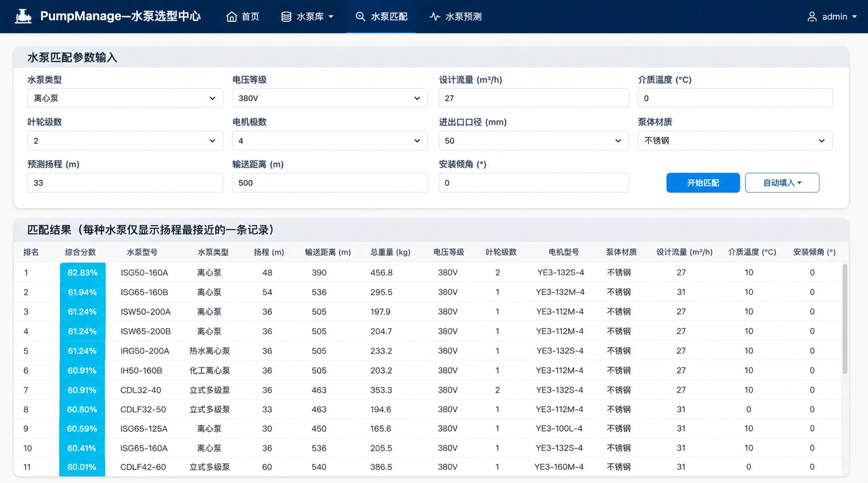Click the PumpManage—水泵选型中心 title link
The height and width of the screenshot is (483, 868).
(120, 16)
